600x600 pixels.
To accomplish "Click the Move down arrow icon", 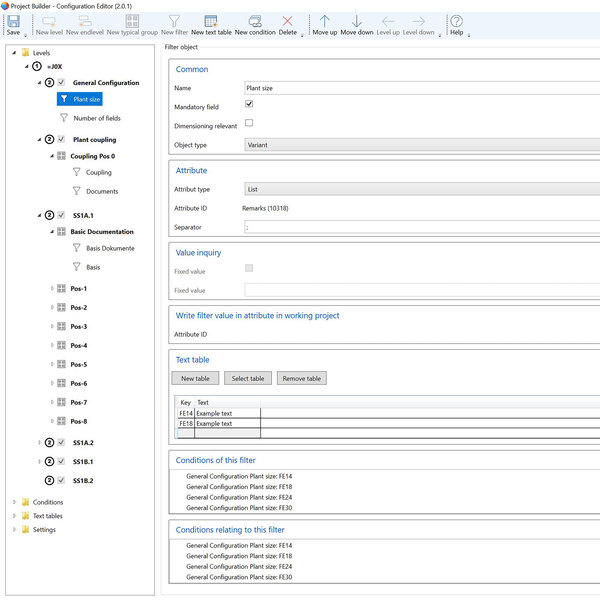I will point(357,21).
